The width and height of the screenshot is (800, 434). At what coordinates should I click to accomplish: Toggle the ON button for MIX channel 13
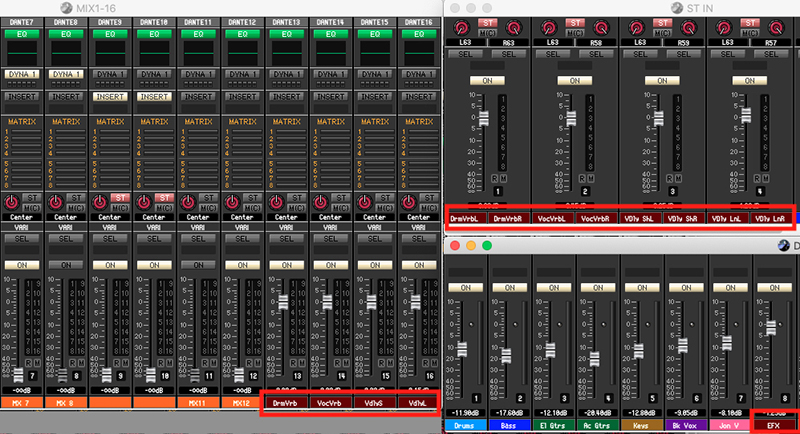click(286, 265)
